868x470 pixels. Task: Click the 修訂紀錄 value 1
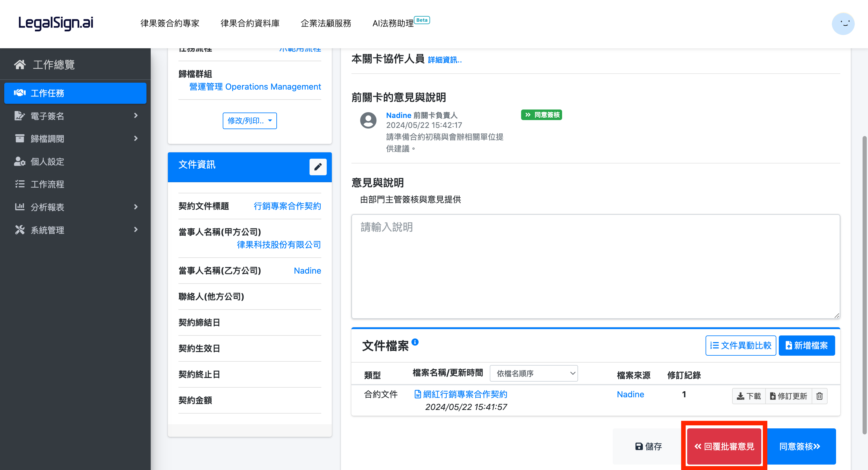tap(684, 394)
